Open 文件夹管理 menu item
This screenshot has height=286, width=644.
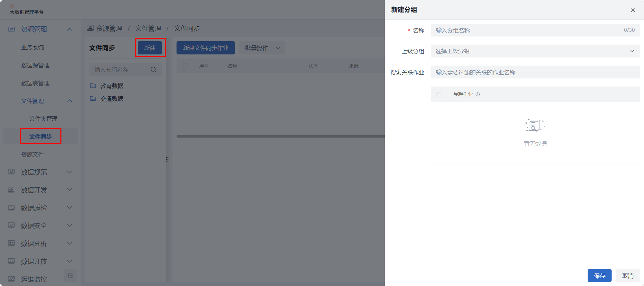(x=43, y=119)
